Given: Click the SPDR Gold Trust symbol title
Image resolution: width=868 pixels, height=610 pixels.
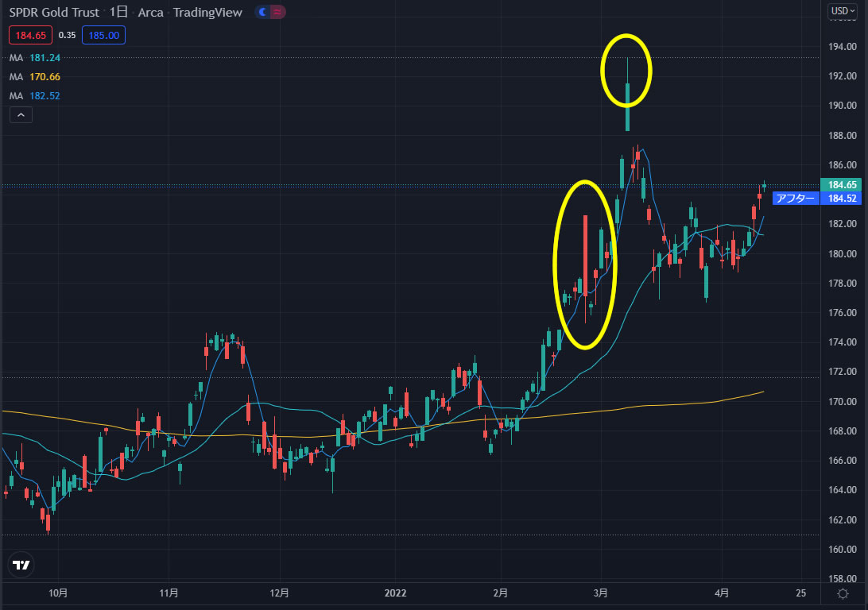Looking at the screenshot, I should click(55, 13).
